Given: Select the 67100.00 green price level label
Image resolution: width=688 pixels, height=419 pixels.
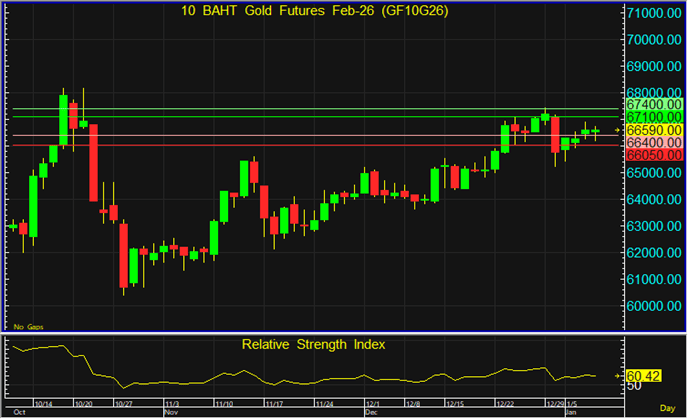Looking at the screenshot, I should pyautogui.click(x=653, y=117).
